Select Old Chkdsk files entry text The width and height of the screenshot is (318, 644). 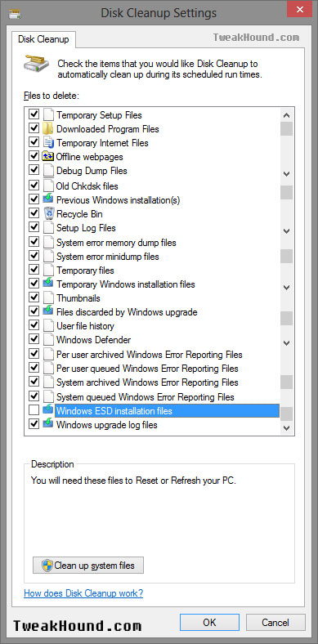87,186
